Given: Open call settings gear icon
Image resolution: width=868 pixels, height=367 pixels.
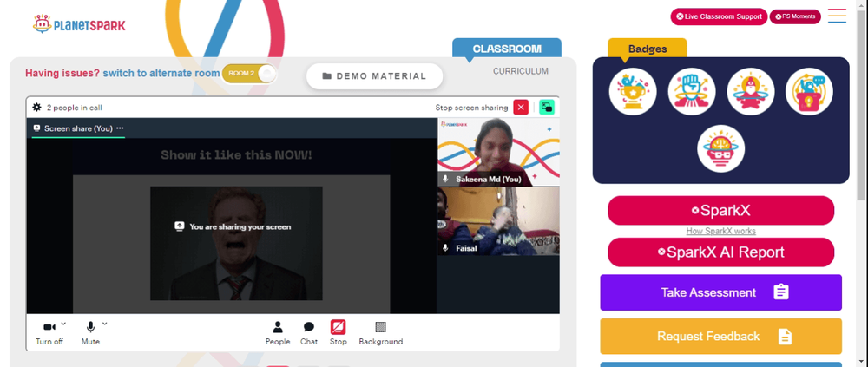Looking at the screenshot, I should click(37, 108).
